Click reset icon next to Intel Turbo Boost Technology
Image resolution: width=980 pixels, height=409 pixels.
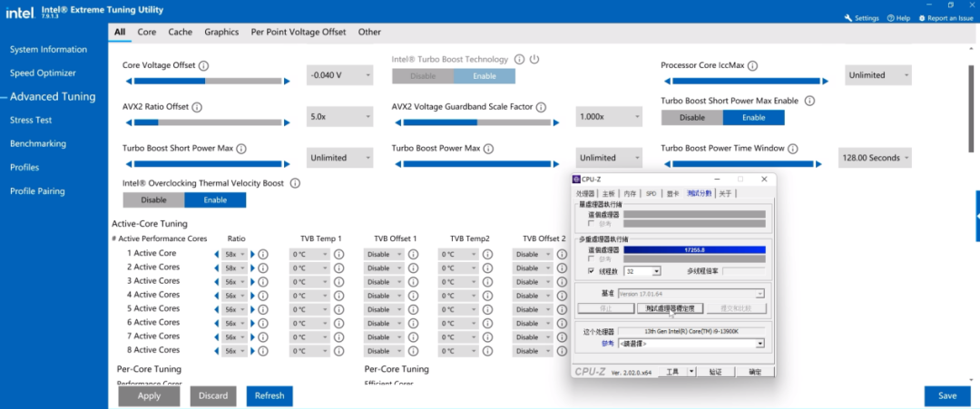coord(534,60)
